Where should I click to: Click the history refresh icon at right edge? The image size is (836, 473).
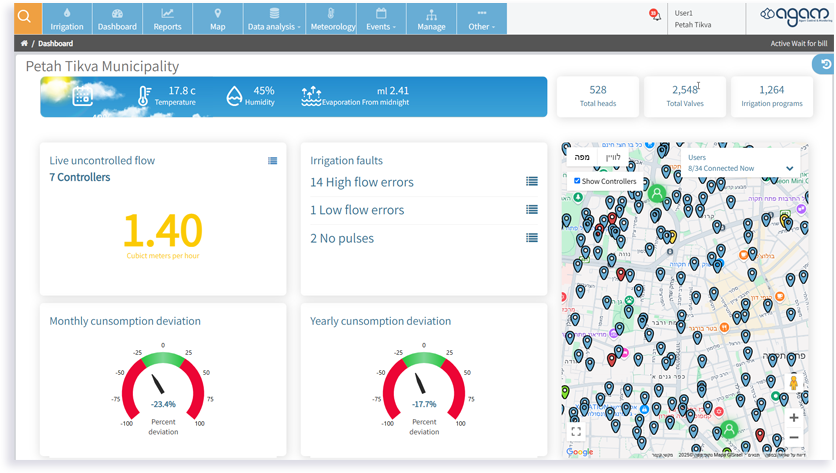pyautogui.click(x=825, y=64)
